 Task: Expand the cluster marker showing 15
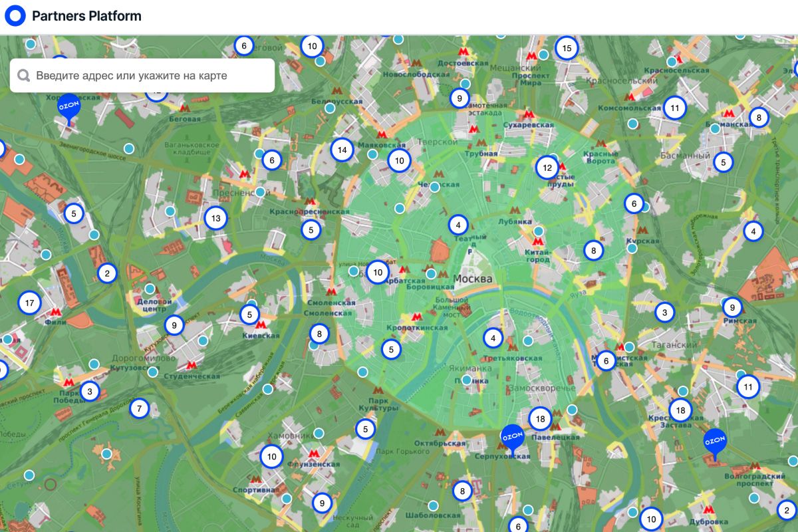coord(567,49)
